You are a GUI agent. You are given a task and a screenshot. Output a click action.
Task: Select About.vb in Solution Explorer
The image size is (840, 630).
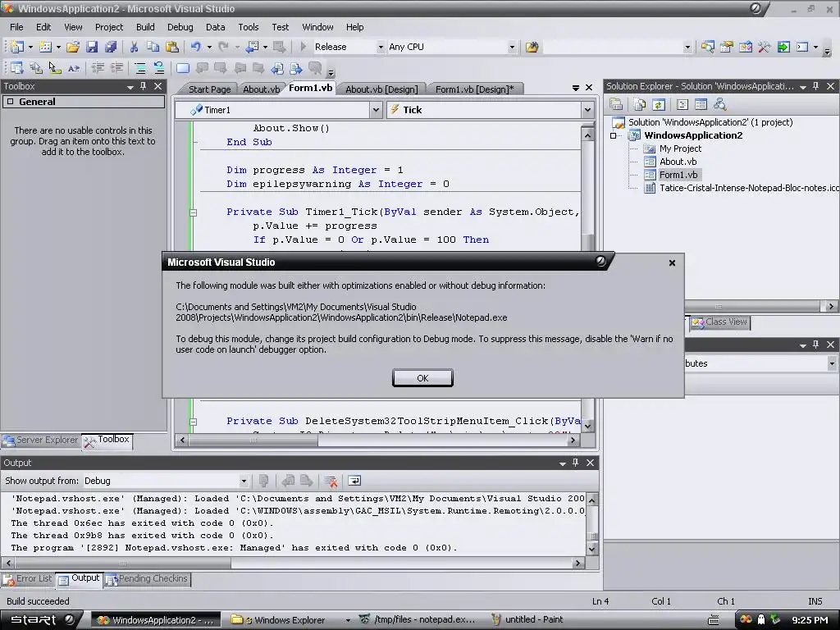click(678, 162)
